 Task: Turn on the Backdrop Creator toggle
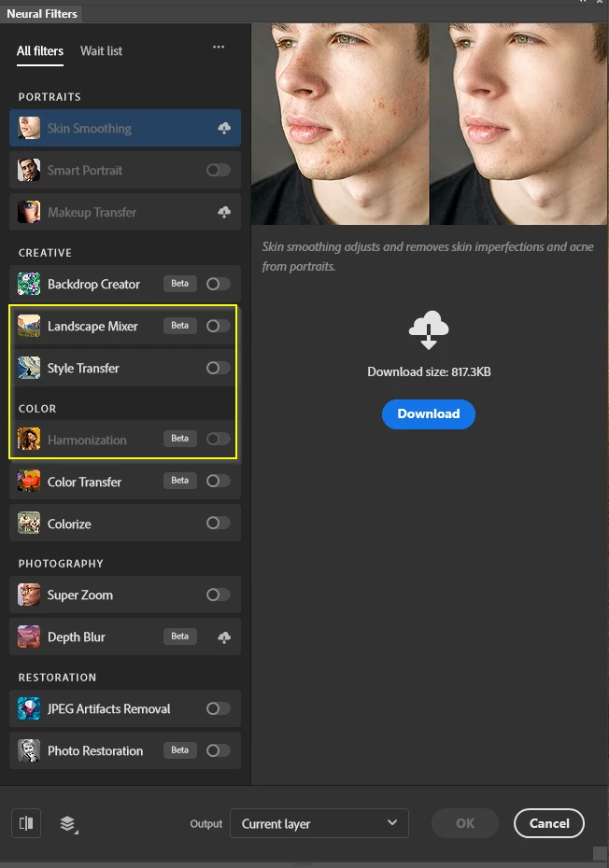point(219,284)
